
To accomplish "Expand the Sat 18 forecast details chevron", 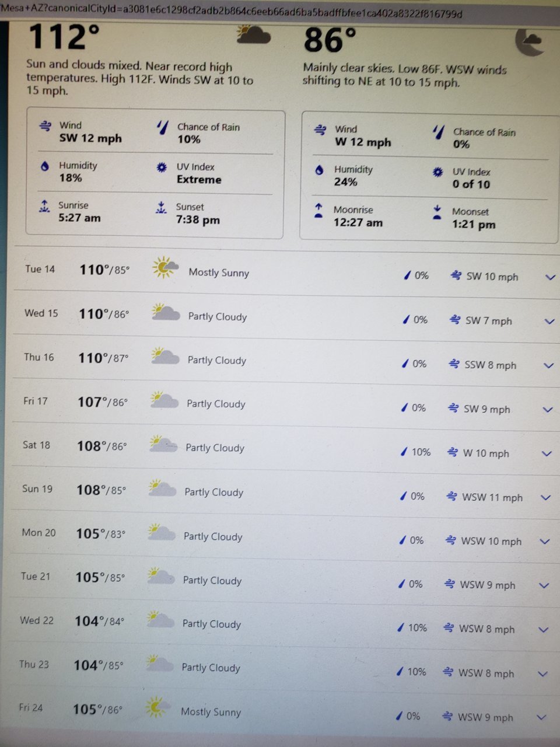I will pos(547,453).
